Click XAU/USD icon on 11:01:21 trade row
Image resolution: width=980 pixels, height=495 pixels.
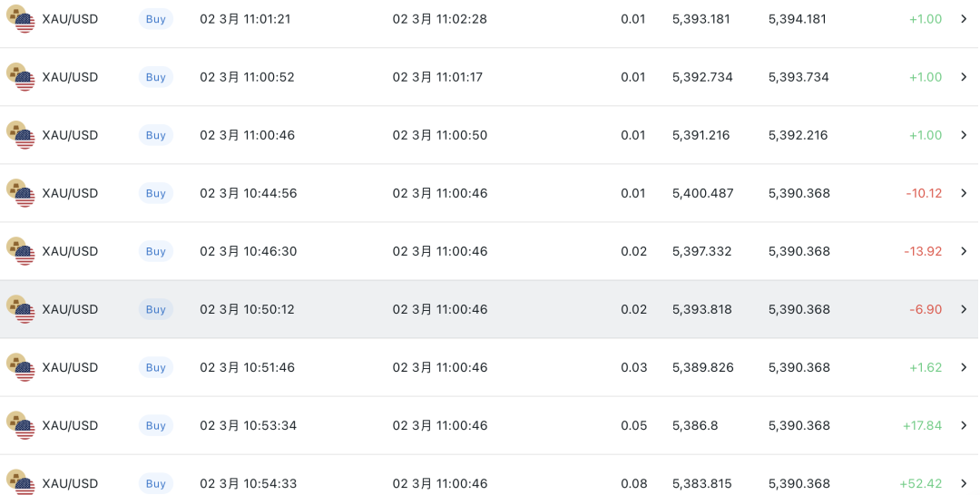point(20,19)
